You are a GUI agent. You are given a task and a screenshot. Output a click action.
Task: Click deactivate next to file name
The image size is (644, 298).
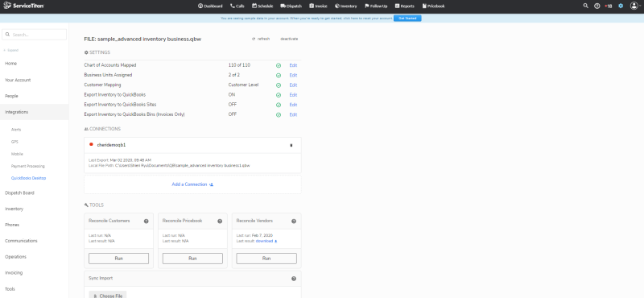289,39
